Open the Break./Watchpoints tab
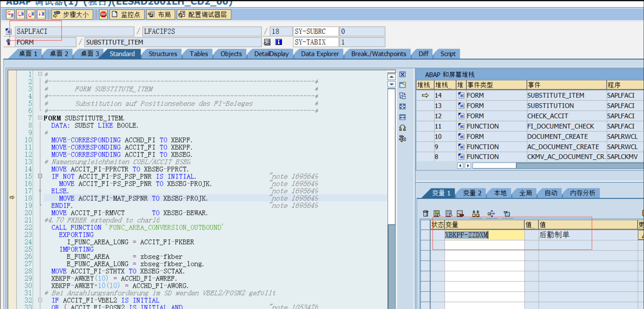The image size is (644, 309). tap(379, 54)
